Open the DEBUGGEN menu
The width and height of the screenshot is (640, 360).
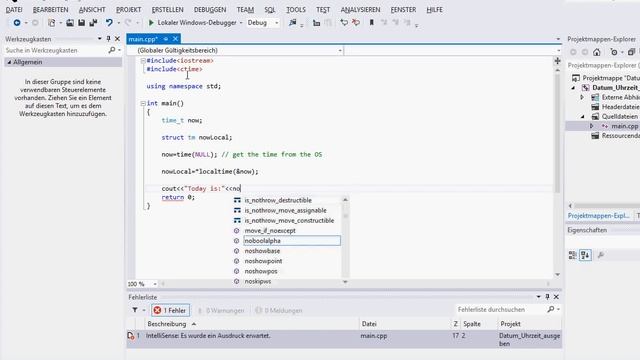click(x=210, y=9)
